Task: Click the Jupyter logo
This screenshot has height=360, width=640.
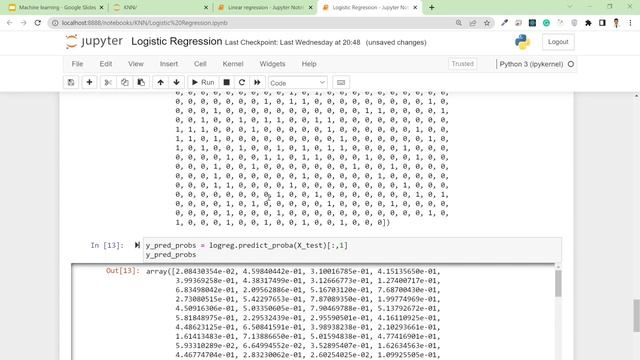Action: (94, 42)
